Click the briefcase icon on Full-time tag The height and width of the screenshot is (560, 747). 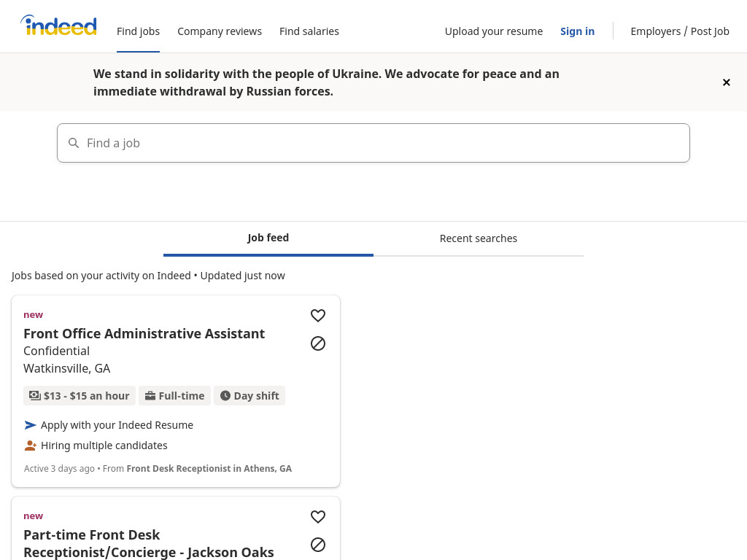(150, 396)
